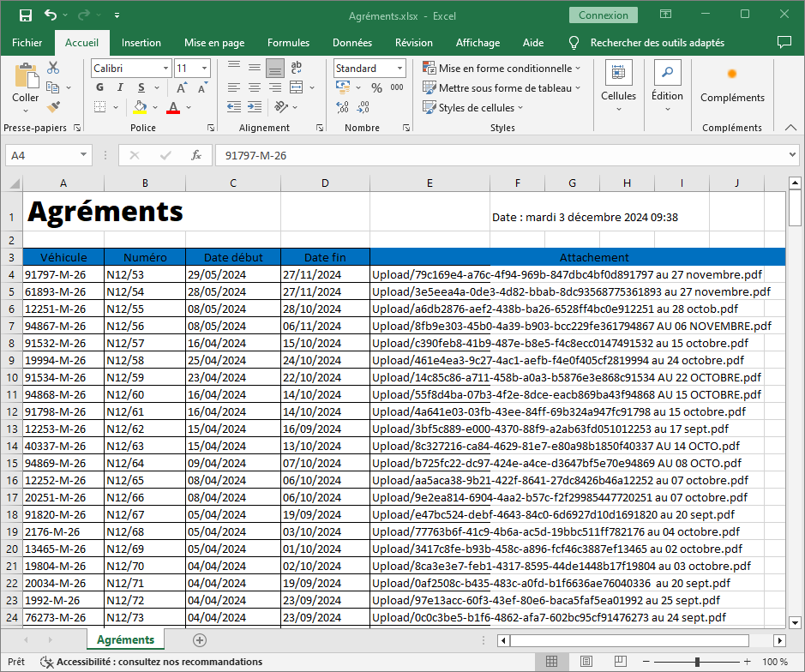
Task: Paste using the Coller clipboard icon
Action: pyautogui.click(x=25, y=76)
